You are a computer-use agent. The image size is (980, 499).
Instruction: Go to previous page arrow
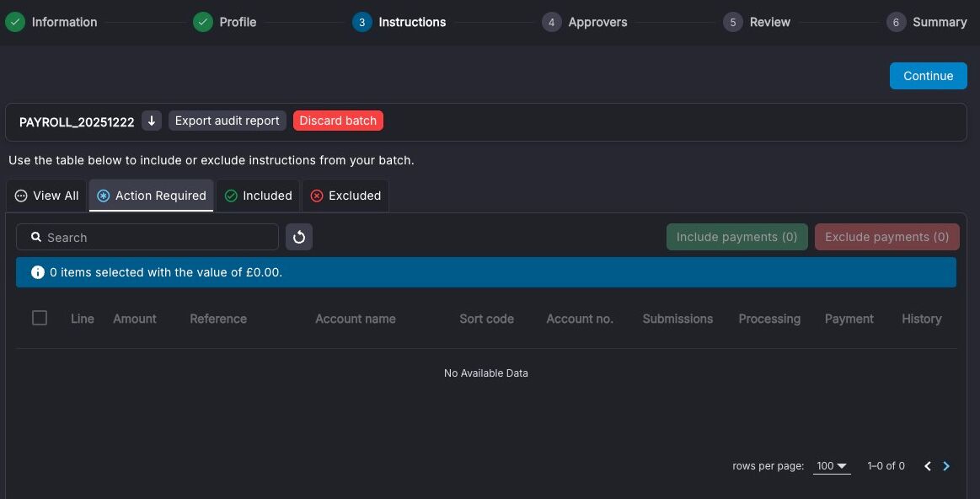pyautogui.click(x=928, y=466)
